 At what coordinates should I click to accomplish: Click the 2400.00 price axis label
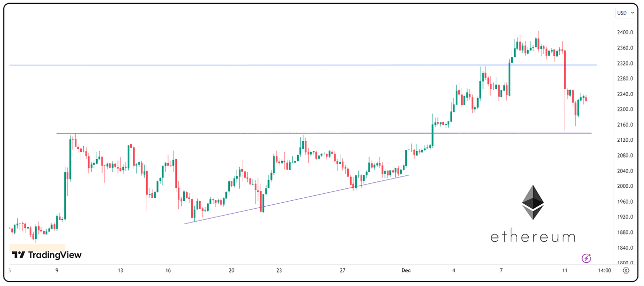click(x=626, y=32)
